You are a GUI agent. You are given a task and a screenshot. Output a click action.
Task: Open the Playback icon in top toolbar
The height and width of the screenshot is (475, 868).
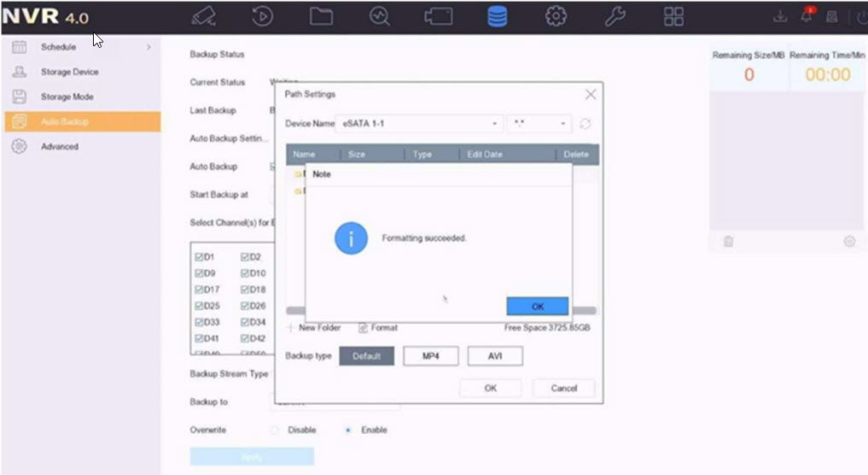[262, 16]
